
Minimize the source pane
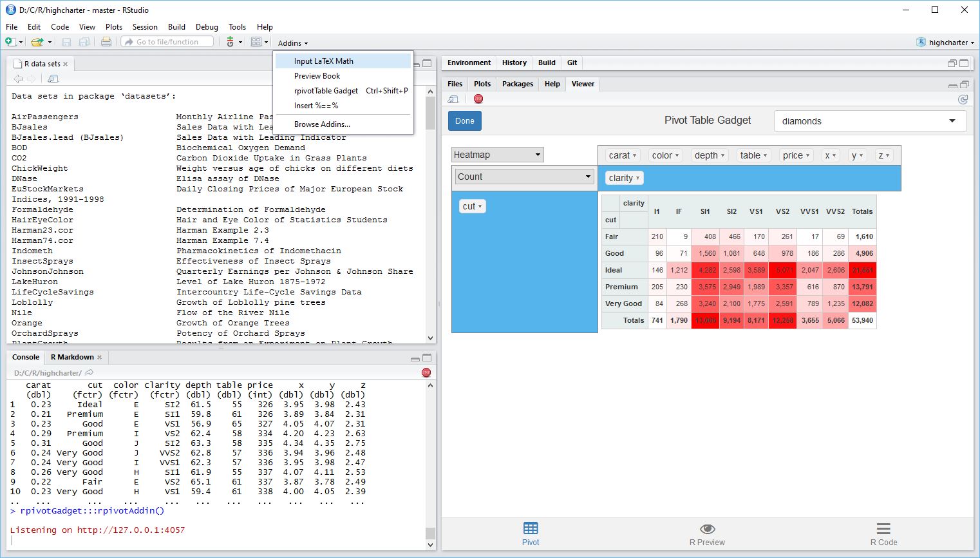[x=416, y=64]
